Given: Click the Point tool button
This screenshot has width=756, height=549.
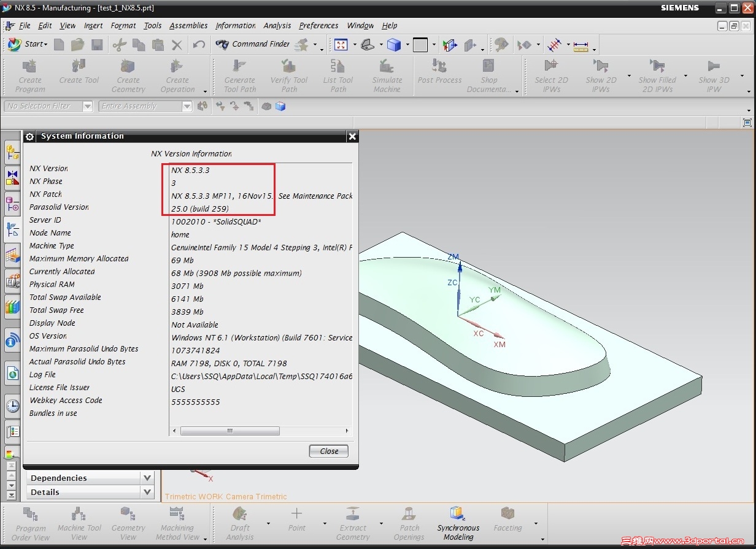Looking at the screenshot, I should [x=296, y=519].
